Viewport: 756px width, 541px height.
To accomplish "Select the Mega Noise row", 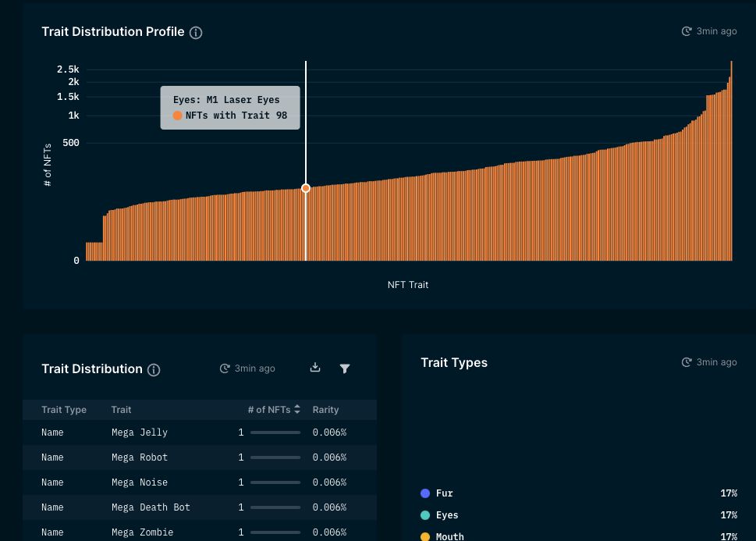I will click(200, 482).
